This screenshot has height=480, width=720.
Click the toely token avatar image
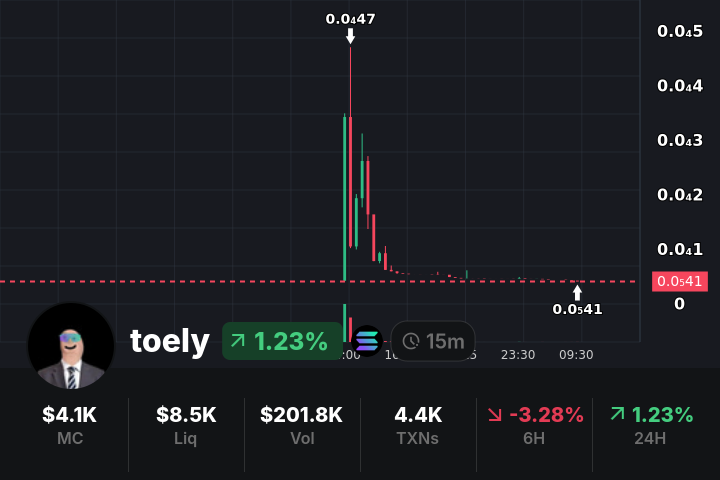pyautogui.click(x=70, y=345)
